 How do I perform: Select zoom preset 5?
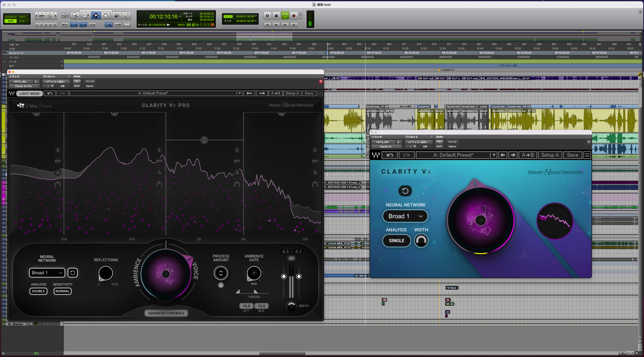55,25
